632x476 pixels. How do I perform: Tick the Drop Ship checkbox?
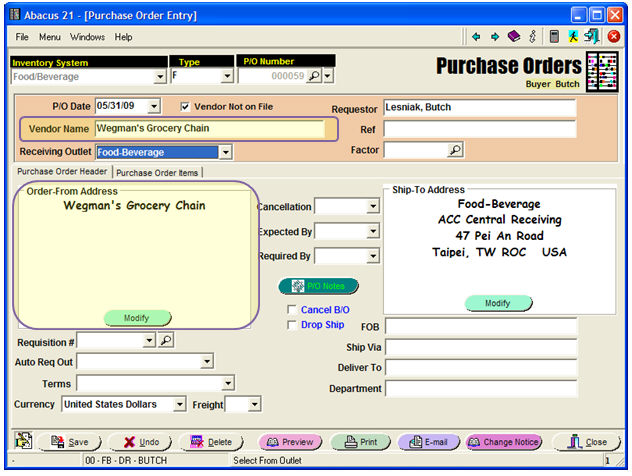pyautogui.click(x=292, y=325)
